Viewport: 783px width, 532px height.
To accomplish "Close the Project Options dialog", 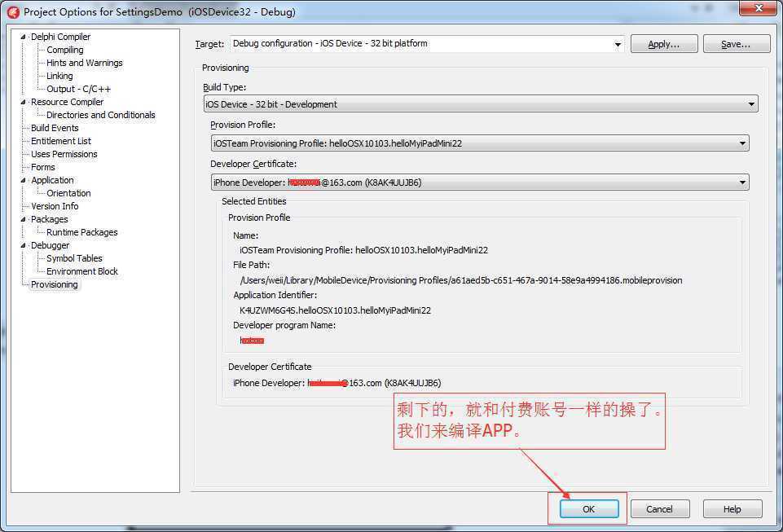I will 758,8.
